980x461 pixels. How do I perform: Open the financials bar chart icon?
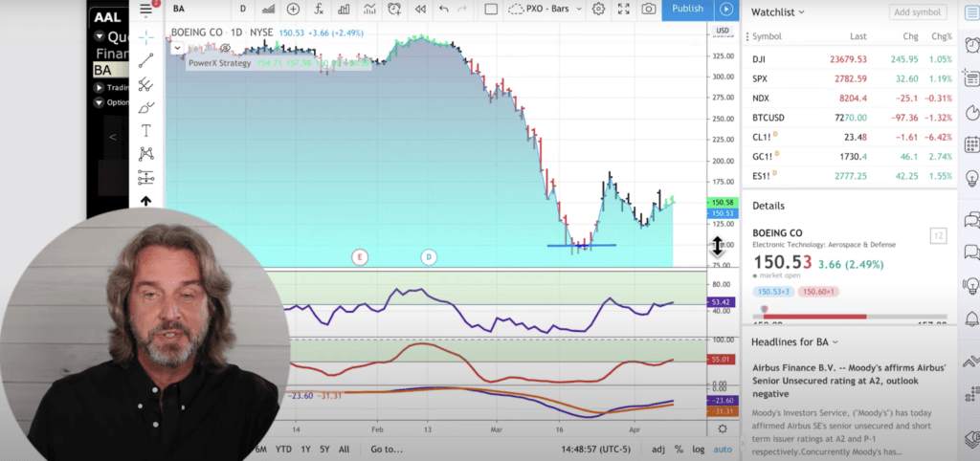[x=344, y=9]
